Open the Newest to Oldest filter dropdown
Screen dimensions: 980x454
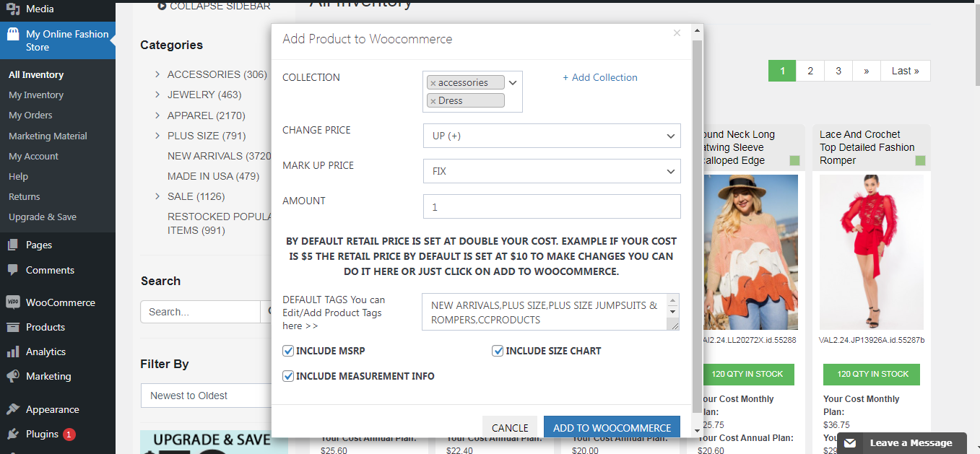click(x=206, y=396)
